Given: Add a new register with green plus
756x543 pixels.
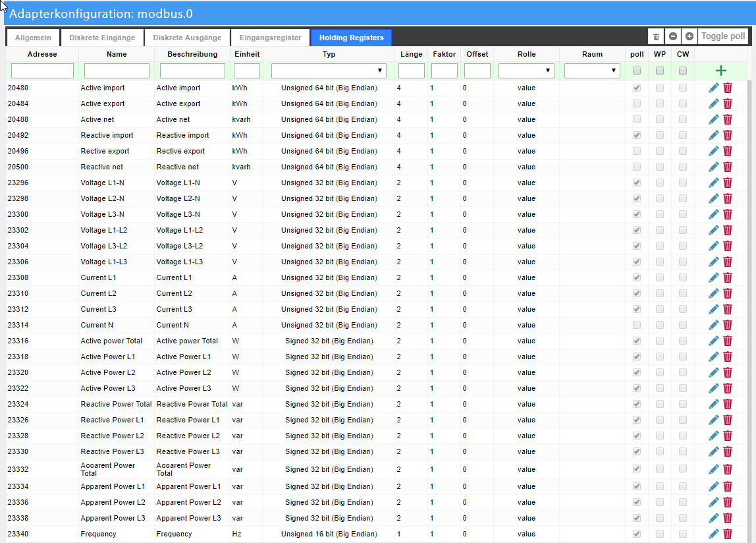Looking at the screenshot, I should (721, 71).
